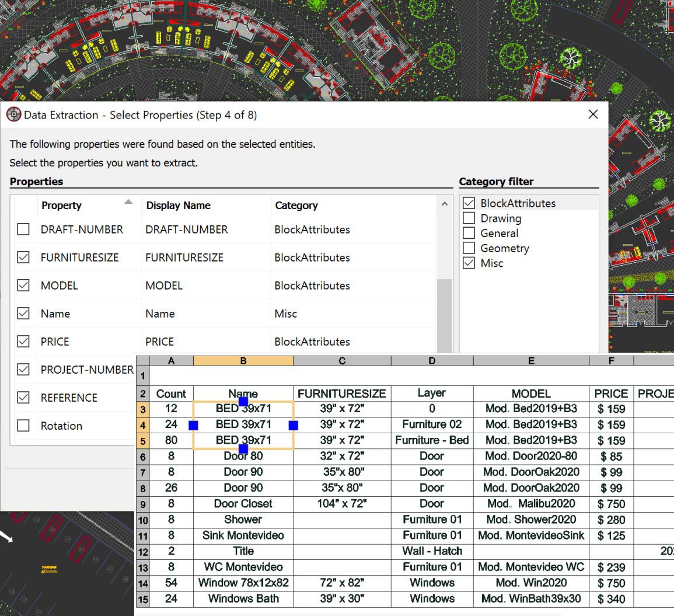Disable the REFERENCE property
Viewport: 674px width, 616px height.
click(x=23, y=398)
